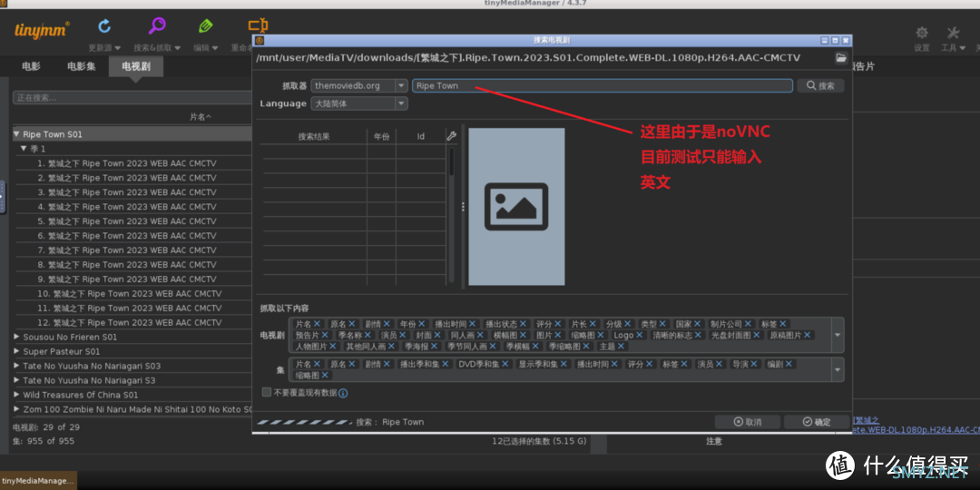The width and height of the screenshot is (980, 490).
Task: Remove the 导演 tag
Action: 754,364
